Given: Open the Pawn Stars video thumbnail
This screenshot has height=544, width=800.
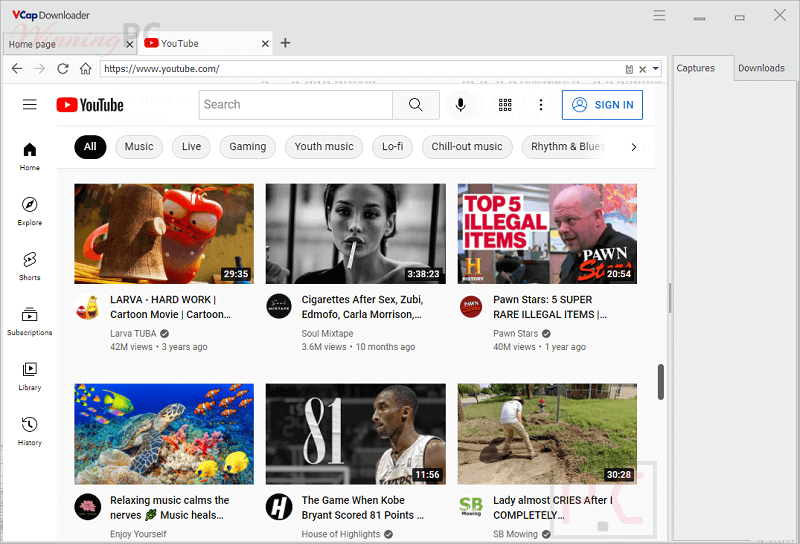Looking at the screenshot, I should click(x=547, y=233).
